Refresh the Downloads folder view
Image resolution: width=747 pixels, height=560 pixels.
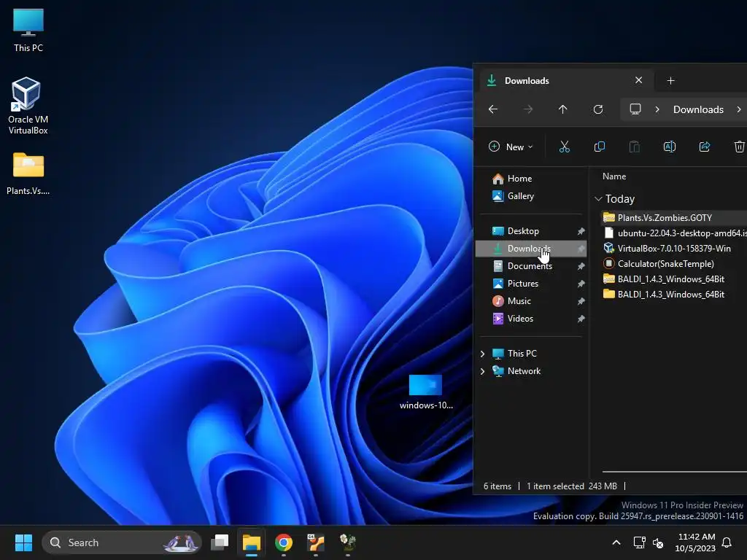598,109
